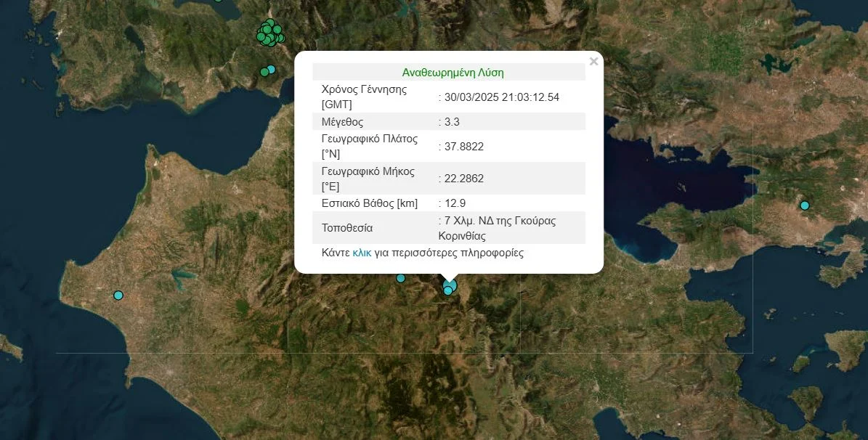The image size is (868, 440).
Task: Click the magnitude value 3.3
Action: pyautogui.click(x=452, y=122)
